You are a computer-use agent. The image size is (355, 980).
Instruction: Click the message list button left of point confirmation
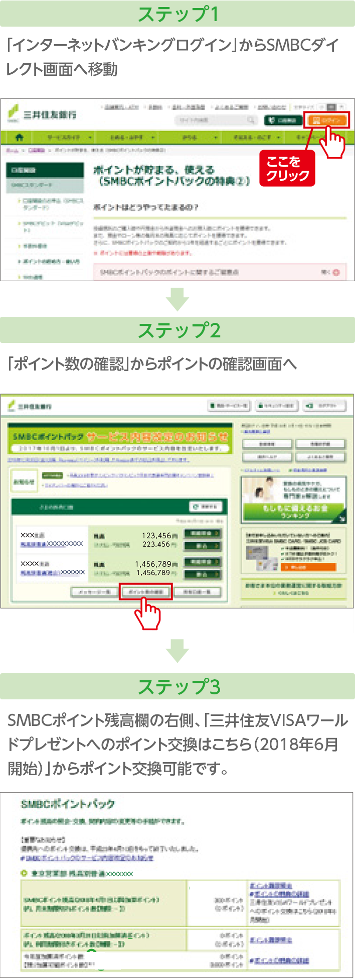coord(94,592)
